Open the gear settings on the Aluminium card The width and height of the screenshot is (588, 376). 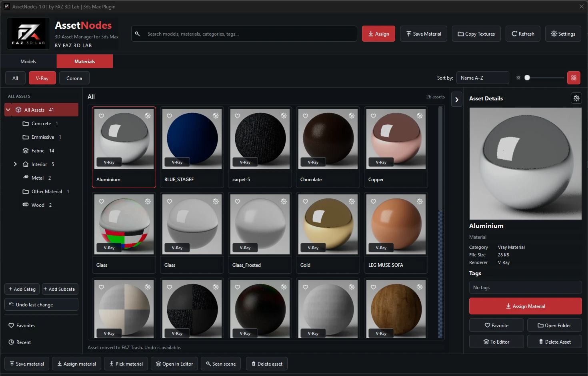pos(148,116)
